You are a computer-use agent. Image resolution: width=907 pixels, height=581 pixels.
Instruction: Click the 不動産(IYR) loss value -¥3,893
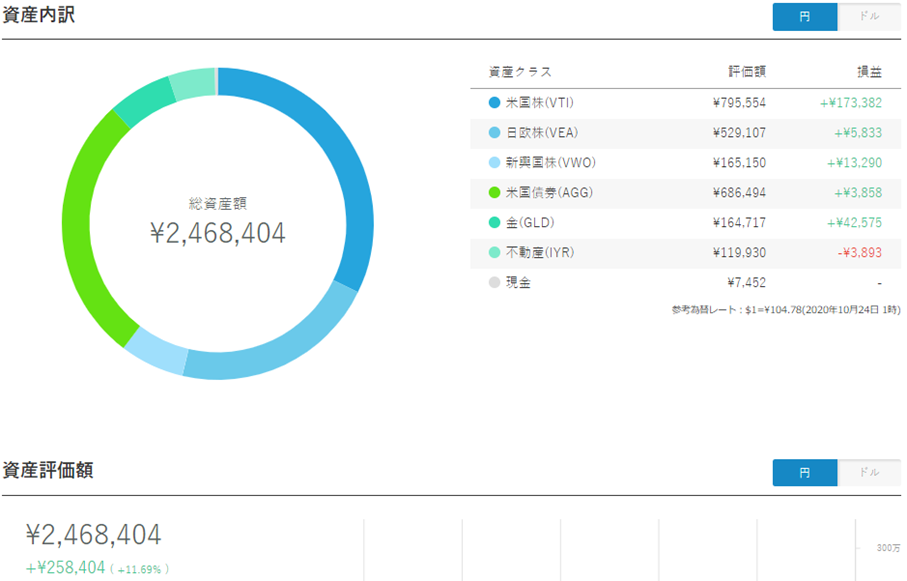(859, 253)
